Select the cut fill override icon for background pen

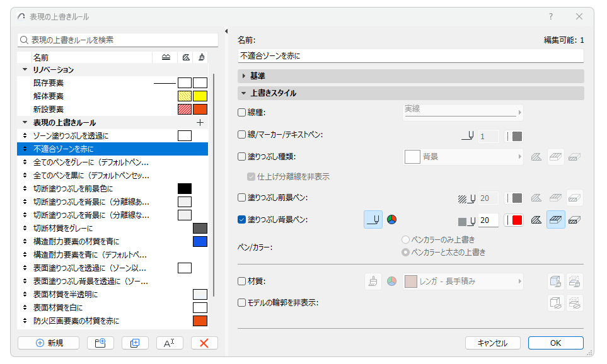[555, 220]
